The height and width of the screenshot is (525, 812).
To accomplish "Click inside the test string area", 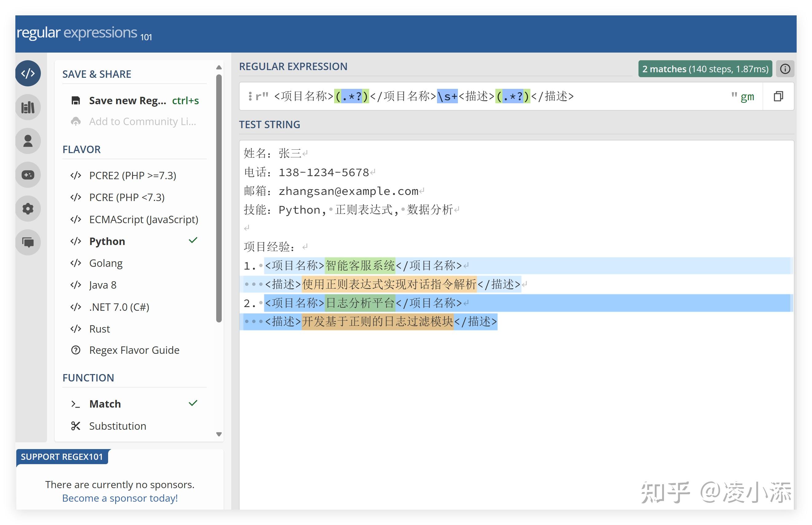I will [x=511, y=392].
